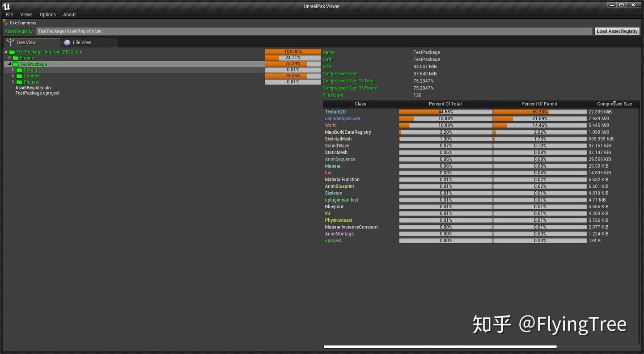Click the folder icon beside TestPackage-Android_ETC2.pak
This screenshot has width=644, height=354.
pos(12,52)
